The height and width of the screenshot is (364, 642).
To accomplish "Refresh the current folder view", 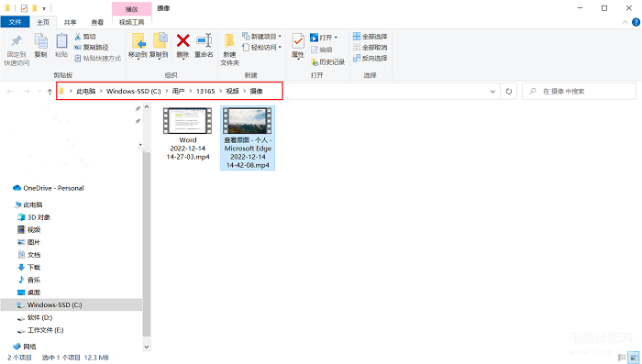I will click(508, 92).
